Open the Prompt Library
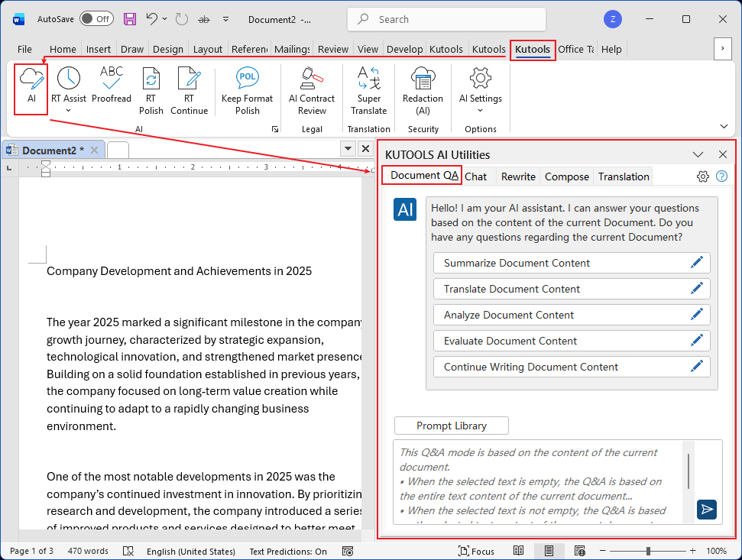Image resolution: width=742 pixels, height=560 pixels. tap(451, 426)
